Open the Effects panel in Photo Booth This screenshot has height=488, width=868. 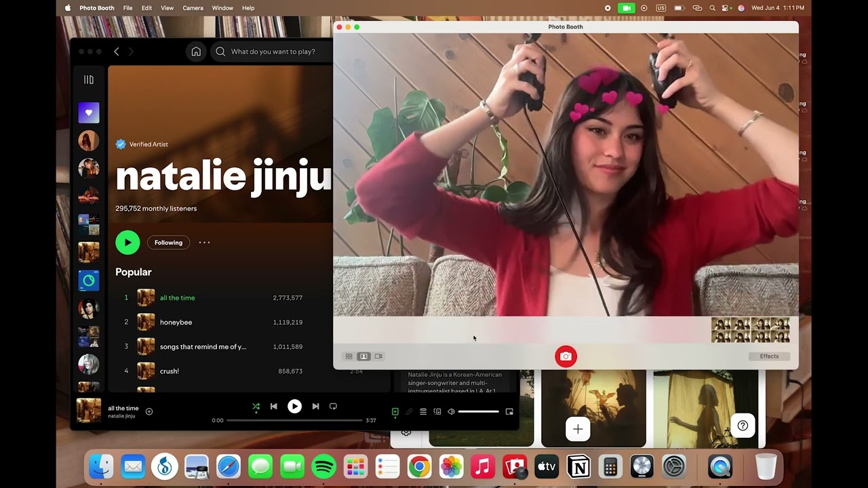(x=769, y=357)
